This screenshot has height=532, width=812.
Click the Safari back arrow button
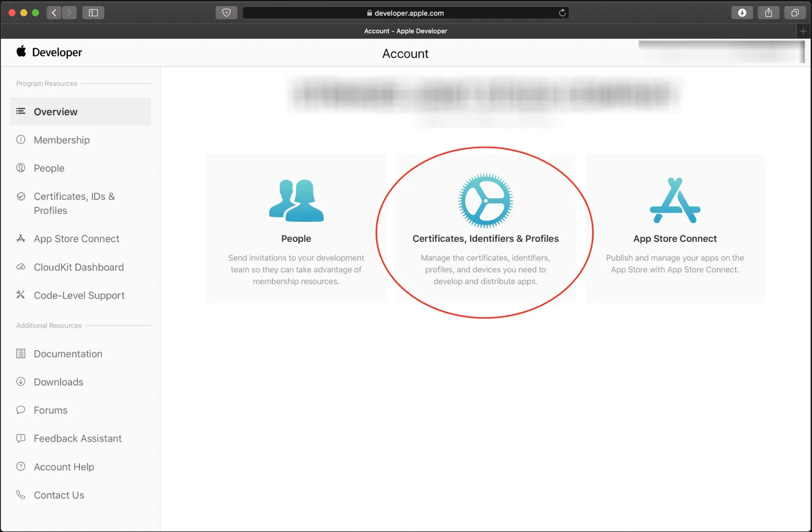pyautogui.click(x=54, y=13)
